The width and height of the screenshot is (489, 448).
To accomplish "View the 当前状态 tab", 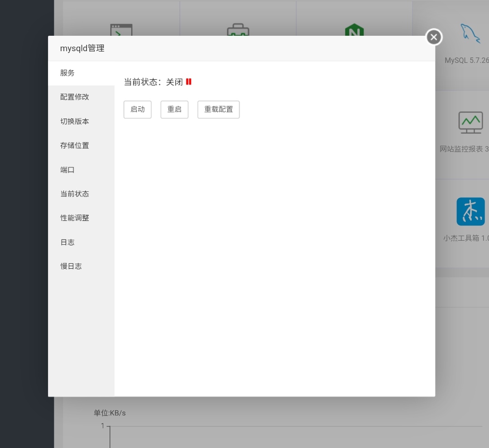I will (75, 194).
